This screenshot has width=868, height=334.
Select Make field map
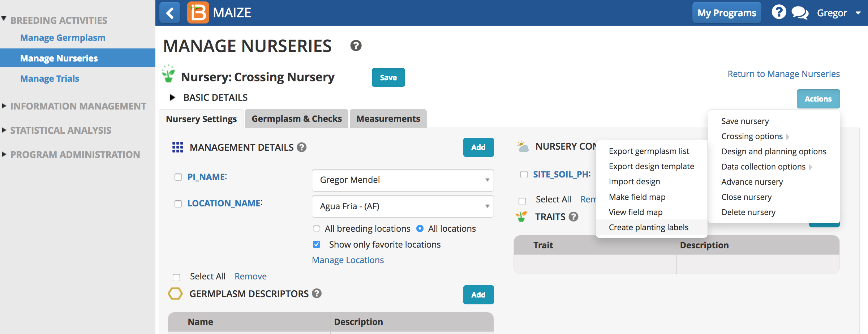(637, 197)
